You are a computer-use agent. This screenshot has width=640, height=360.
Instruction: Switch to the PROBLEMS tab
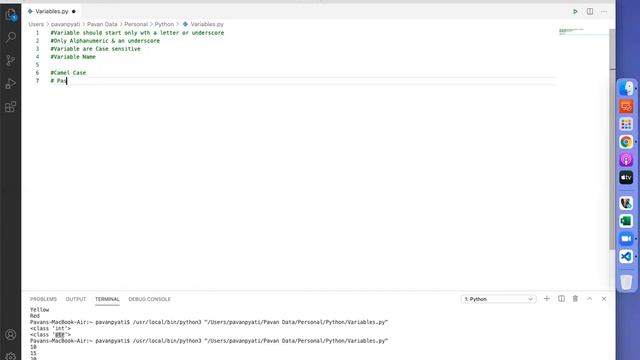pyautogui.click(x=43, y=299)
